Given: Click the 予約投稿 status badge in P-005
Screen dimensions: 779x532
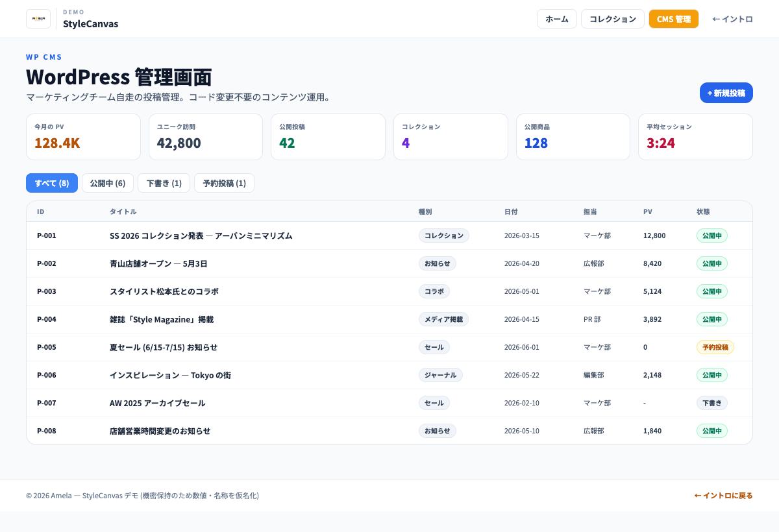Looking at the screenshot, I should [715, 347].
